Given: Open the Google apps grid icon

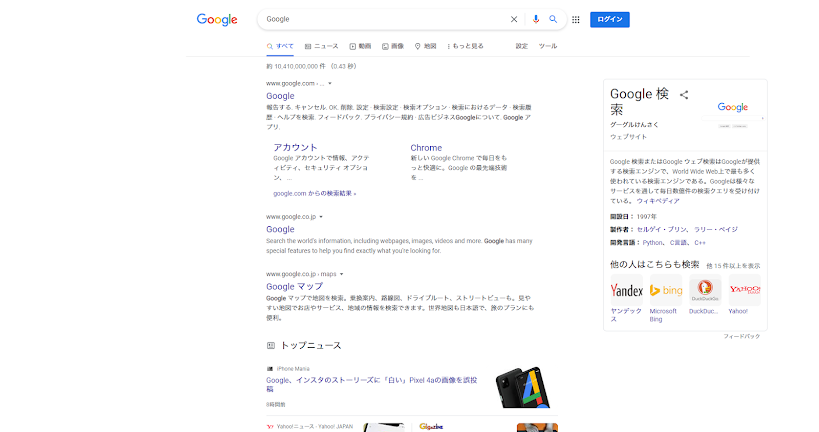Looking at the screenshot, I should (576, 20).
